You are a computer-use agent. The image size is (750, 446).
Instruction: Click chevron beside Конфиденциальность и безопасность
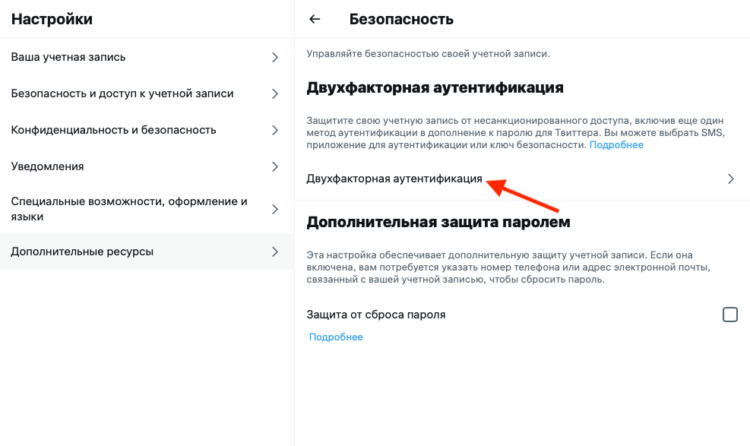275,130
